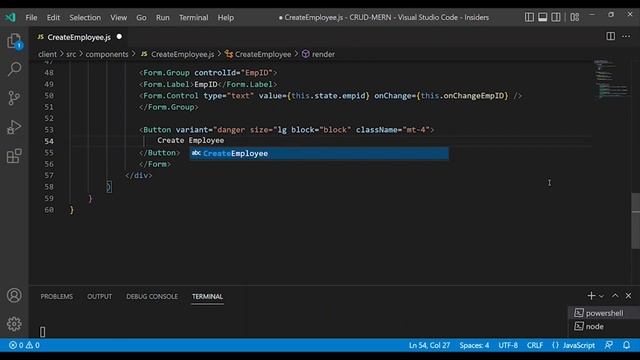Click the CreateEmployee class breadcrumb

(x=258, y=54)
